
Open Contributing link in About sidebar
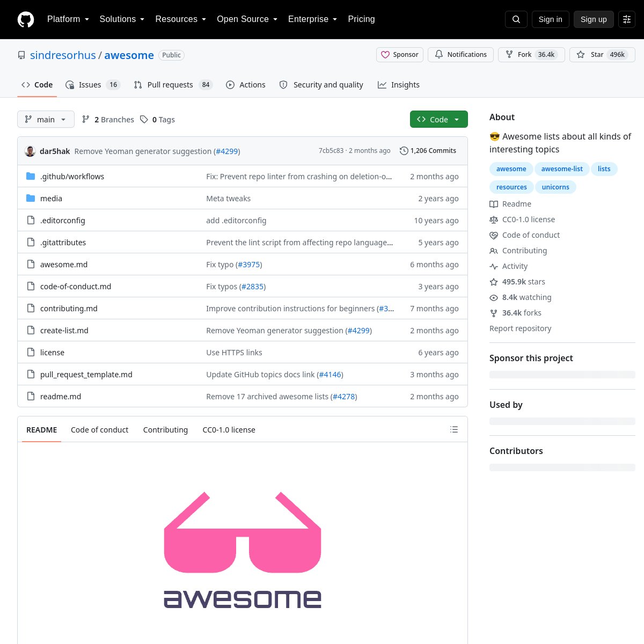[x=518, y=251]
